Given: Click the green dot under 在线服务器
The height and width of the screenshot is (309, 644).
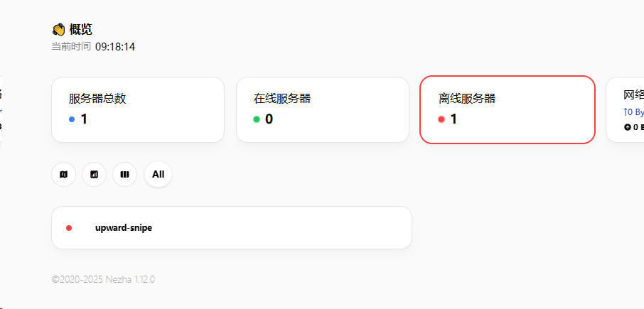Looking at the screenshot, I should [x=257, y=119].
